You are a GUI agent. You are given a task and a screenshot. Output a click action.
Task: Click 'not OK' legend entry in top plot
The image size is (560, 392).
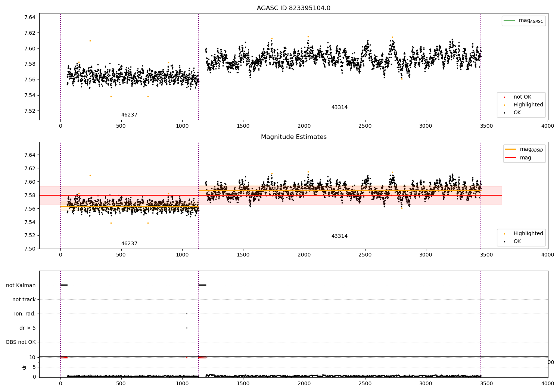tap(517, 97)
